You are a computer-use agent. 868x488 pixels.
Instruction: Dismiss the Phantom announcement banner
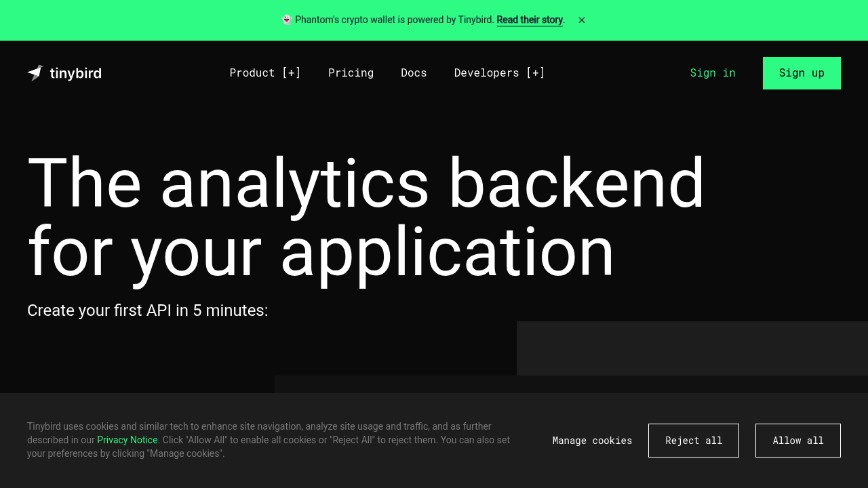tap(582, 20)
